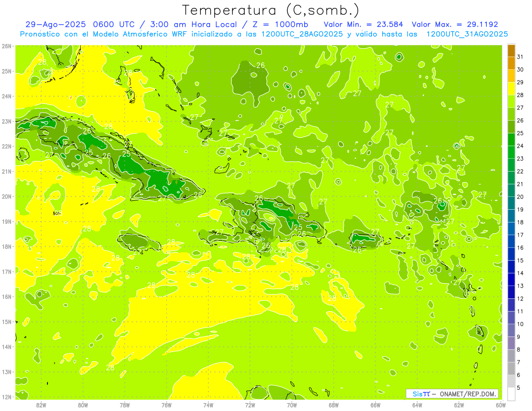Click legend scale label "20"
The image size is (532, 411).
[520, 197]
